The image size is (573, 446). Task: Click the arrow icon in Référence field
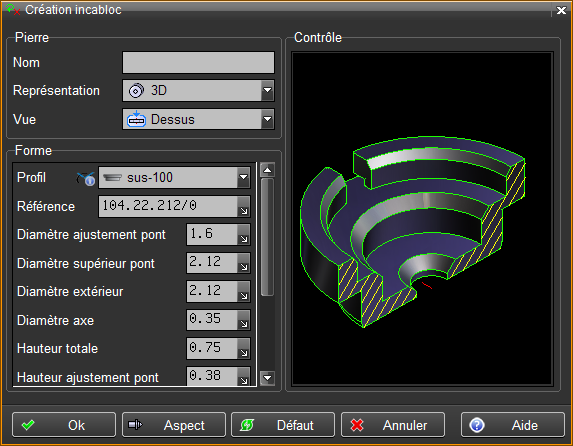click(243, 207)
